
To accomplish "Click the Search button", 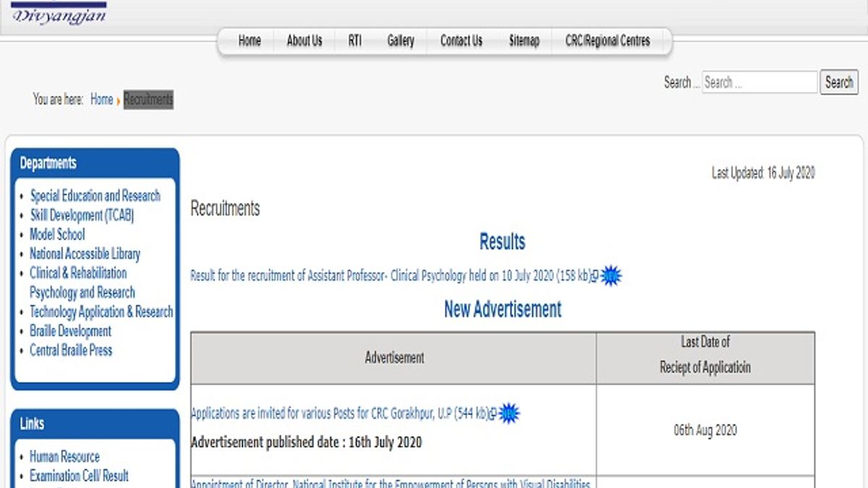I will point(839,82).
